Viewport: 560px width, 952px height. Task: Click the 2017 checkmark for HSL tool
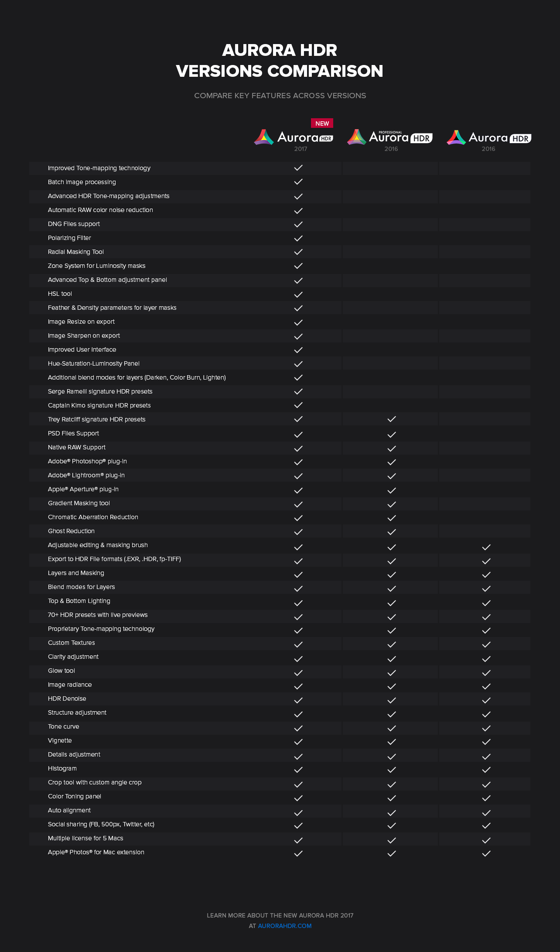[298, 295]
